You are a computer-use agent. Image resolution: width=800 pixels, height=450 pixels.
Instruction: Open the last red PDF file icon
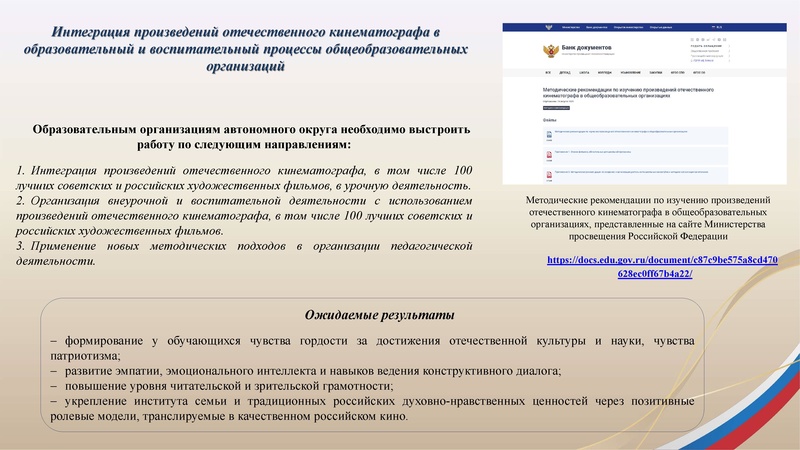tap(549, 176)
